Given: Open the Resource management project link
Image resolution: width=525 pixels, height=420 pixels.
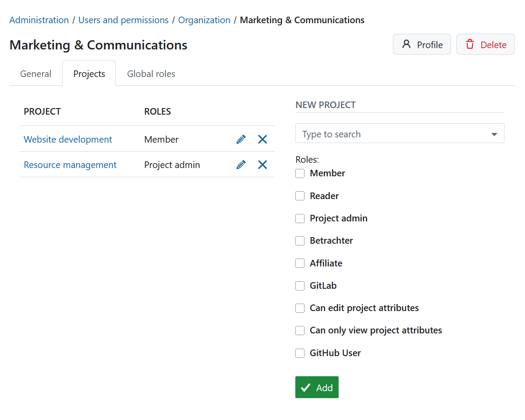Looking at the screenshot, I should 70,164.
